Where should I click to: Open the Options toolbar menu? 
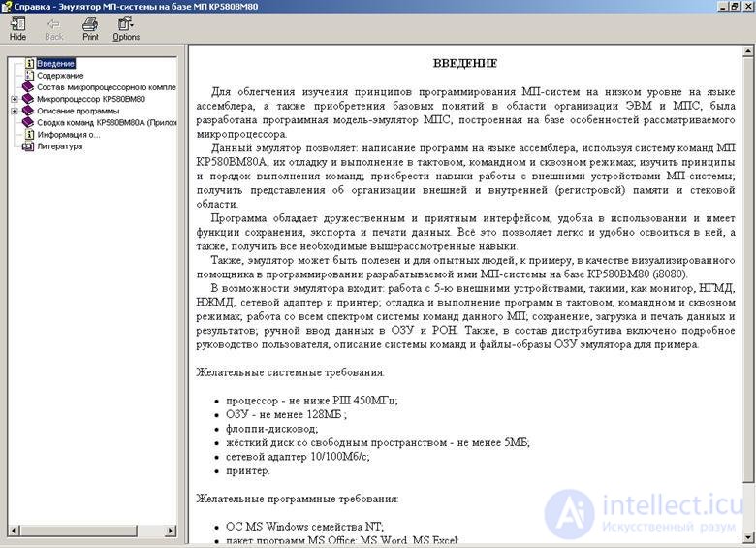[x=126, y=29]
